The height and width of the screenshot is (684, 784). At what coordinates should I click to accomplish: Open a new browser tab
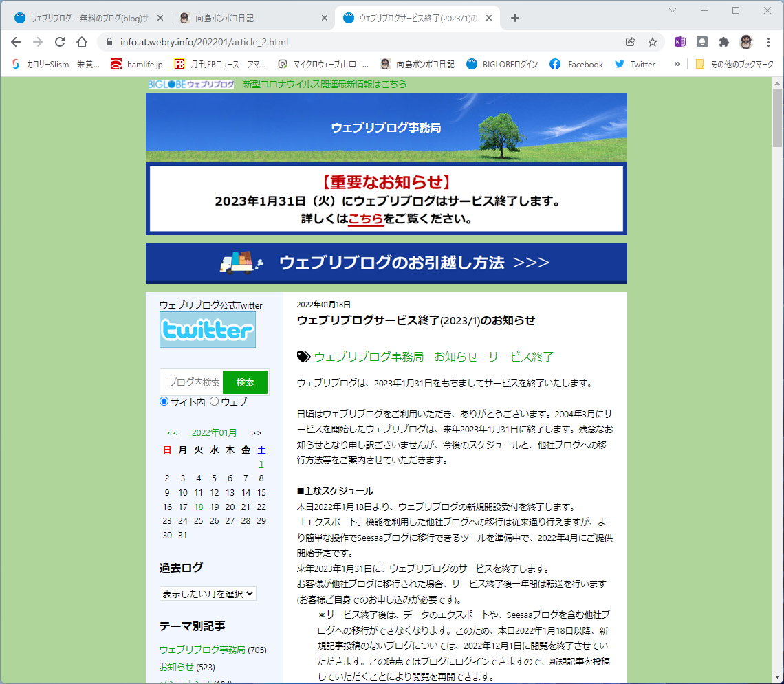[x=515, y=18]
